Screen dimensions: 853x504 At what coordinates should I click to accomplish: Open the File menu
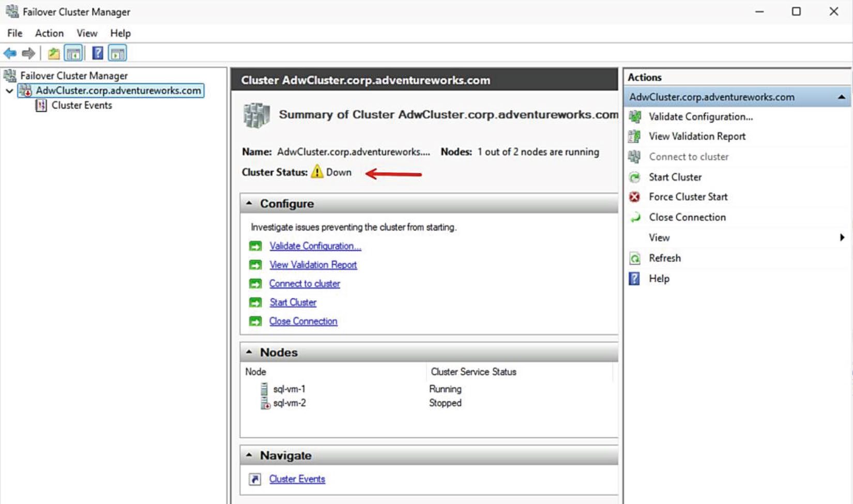(14, 33)
